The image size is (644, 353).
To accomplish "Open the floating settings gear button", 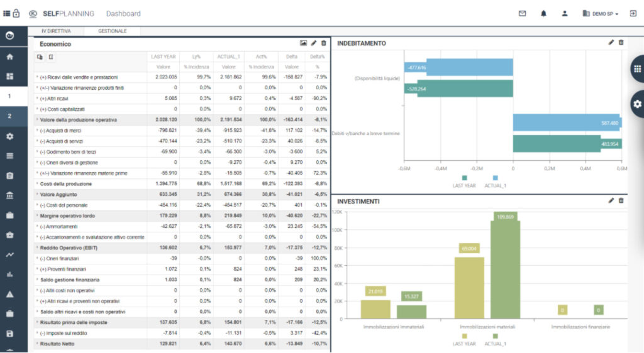I will pyautogui.click(x=636, y=104).
